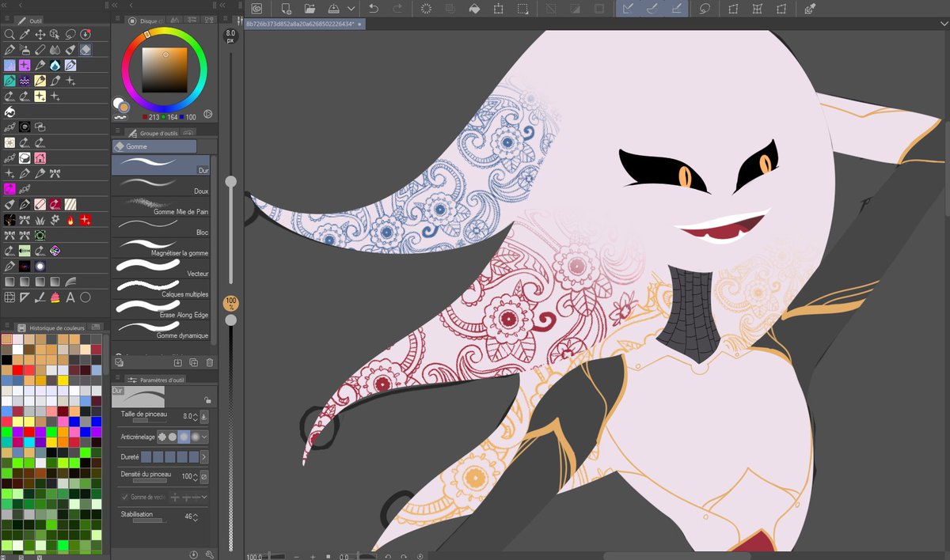Toggle snap to special ruler

652,9
